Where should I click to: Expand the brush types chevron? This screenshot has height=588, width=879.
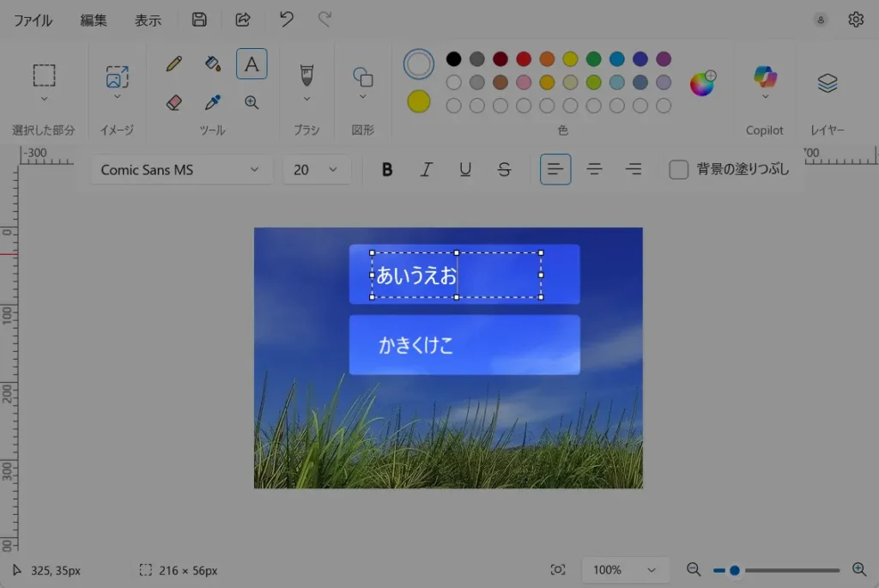click(306, 100)
